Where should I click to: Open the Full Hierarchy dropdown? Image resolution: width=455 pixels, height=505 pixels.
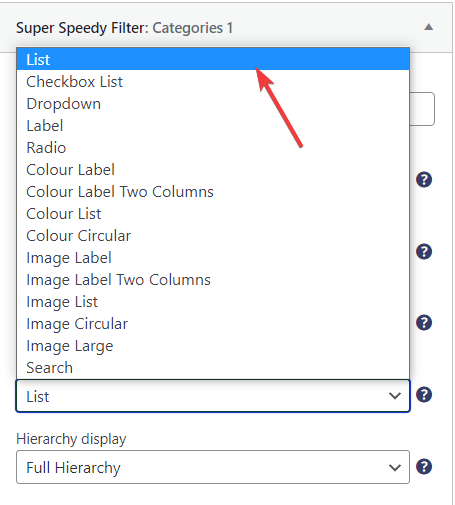click(213, 467)
